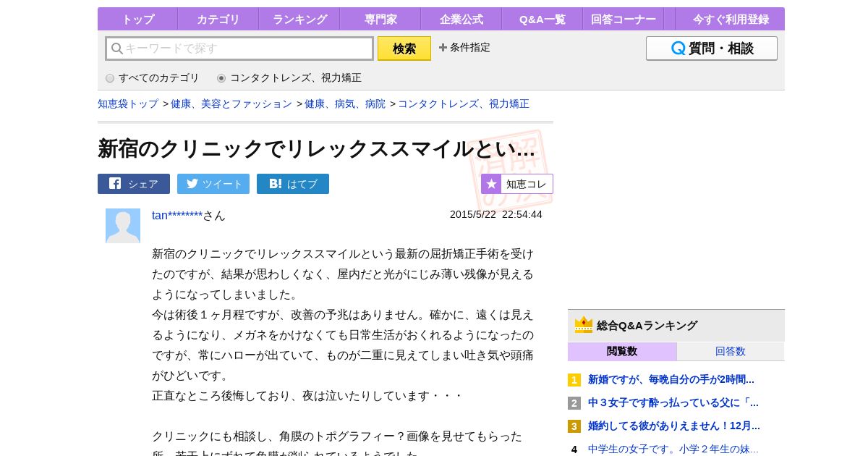This screenshot has width=868, height=456.
Task: Open 知恵袋トップ breadcrumb link
Action: coord(128,104)
